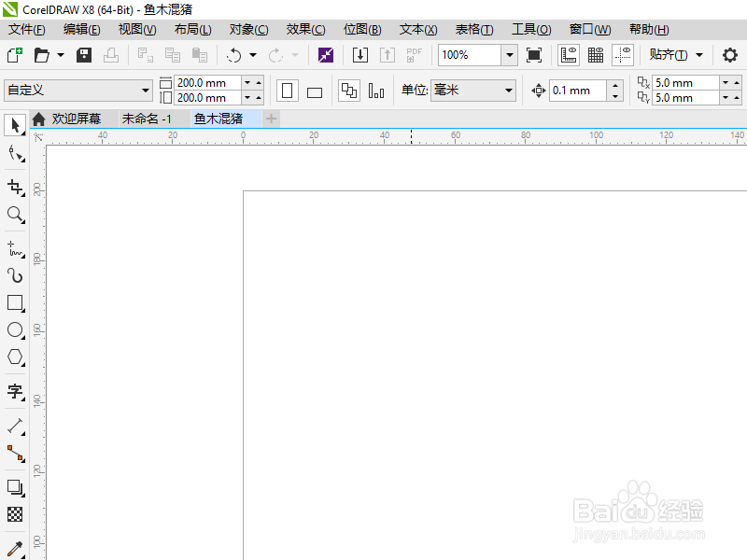Select the Shape tool

click(15, 154)
